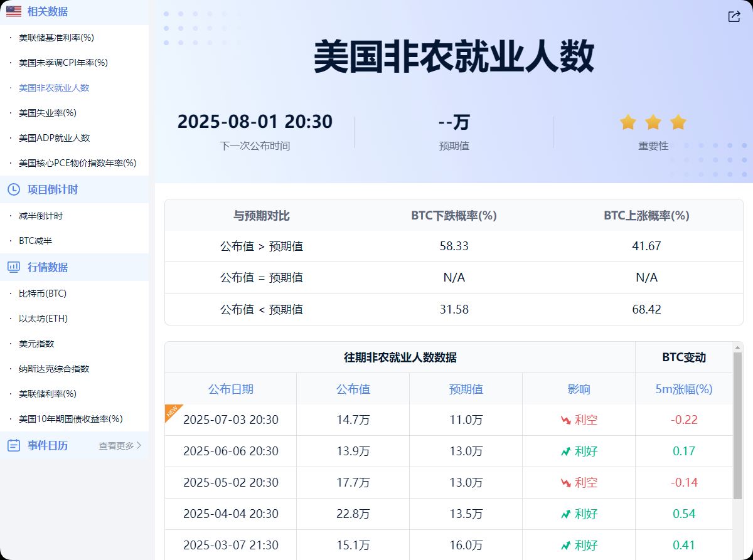
Task: Select 美国ADP就业人数 in the sidebar
Action: (x=55, y=138)
